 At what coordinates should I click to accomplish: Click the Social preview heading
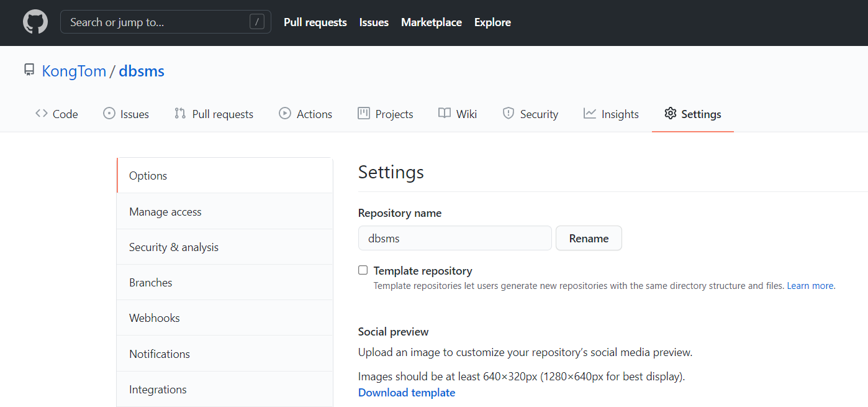tap(394, 331)
